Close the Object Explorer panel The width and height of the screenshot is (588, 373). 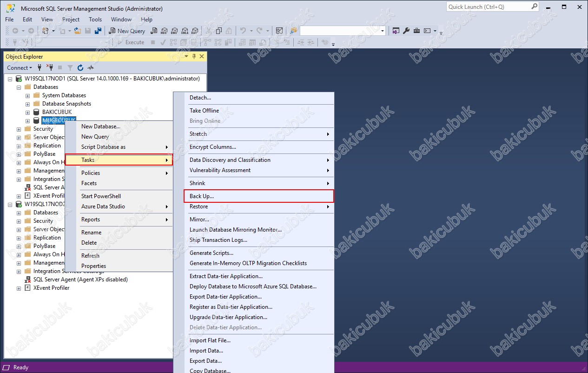tap(202, 56)
